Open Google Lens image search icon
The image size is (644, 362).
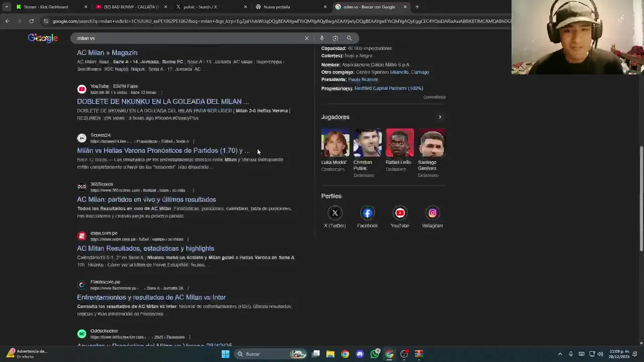click(335, 38)
